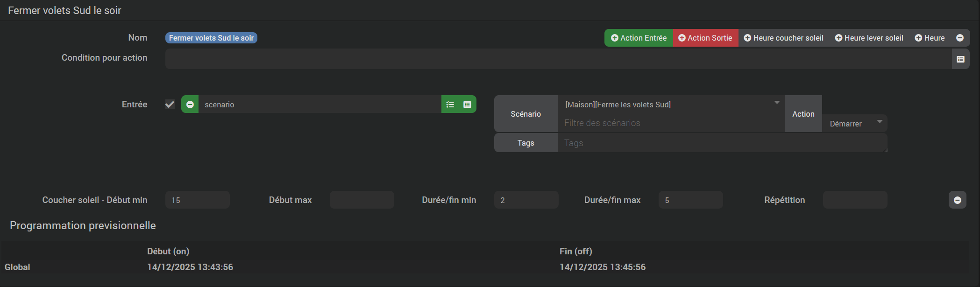The width and height of the screenshot is (980, 287).
Task: Focus the Condition pour action field
Action: pyautogui.click(x=558, y=59)
